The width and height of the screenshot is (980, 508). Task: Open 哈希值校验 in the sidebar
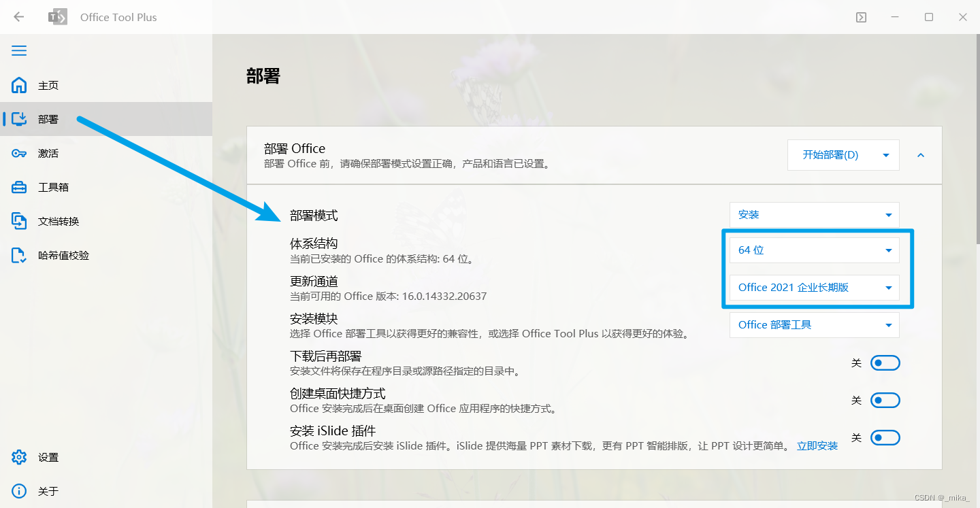tap(106, 255)
